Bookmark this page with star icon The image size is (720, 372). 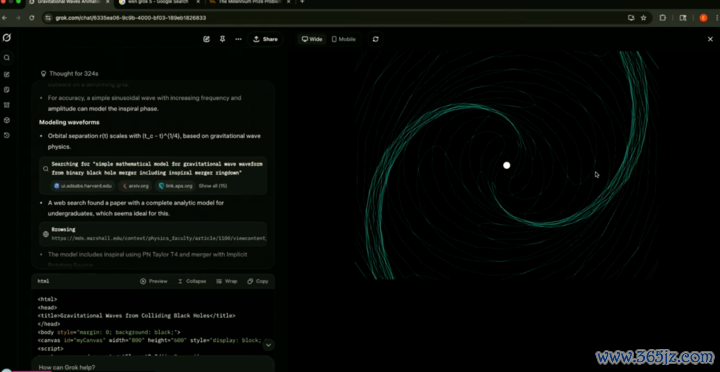pos(643,18)
